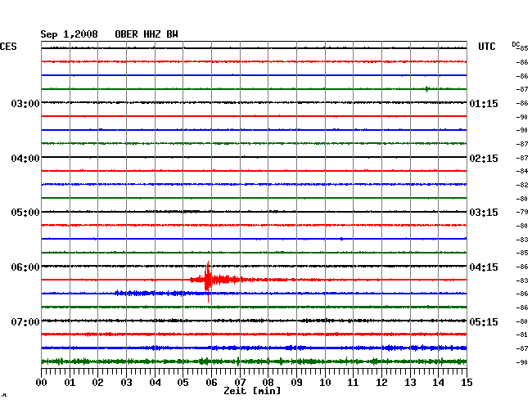Click the "06:00" local time label
Image resolution: width=532 pixels, height=404 pixels.
25,267
